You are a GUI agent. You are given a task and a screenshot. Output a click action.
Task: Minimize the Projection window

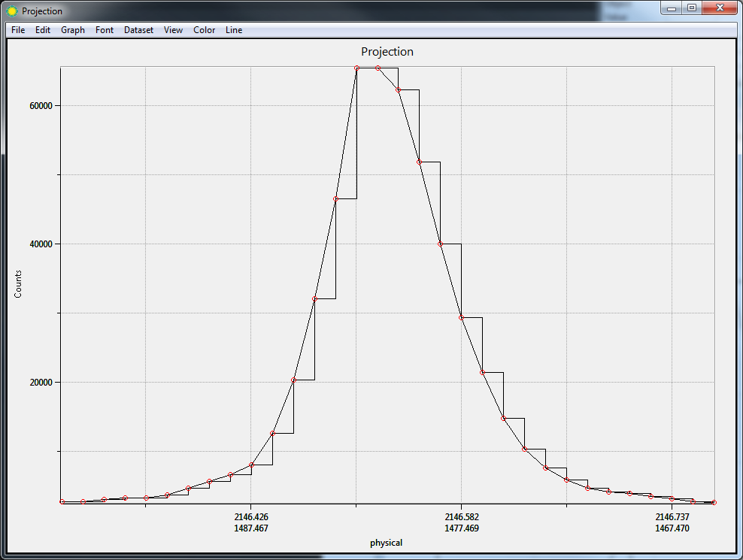tap(671, 8)
